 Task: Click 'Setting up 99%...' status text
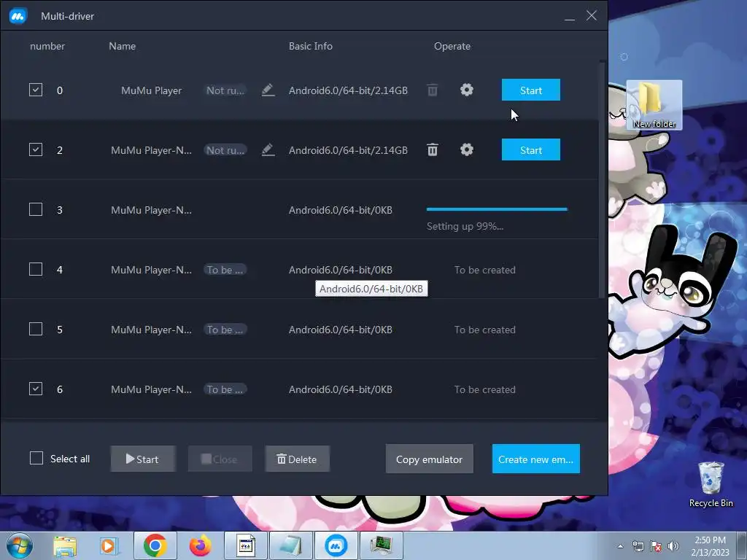tap(465, 226)
